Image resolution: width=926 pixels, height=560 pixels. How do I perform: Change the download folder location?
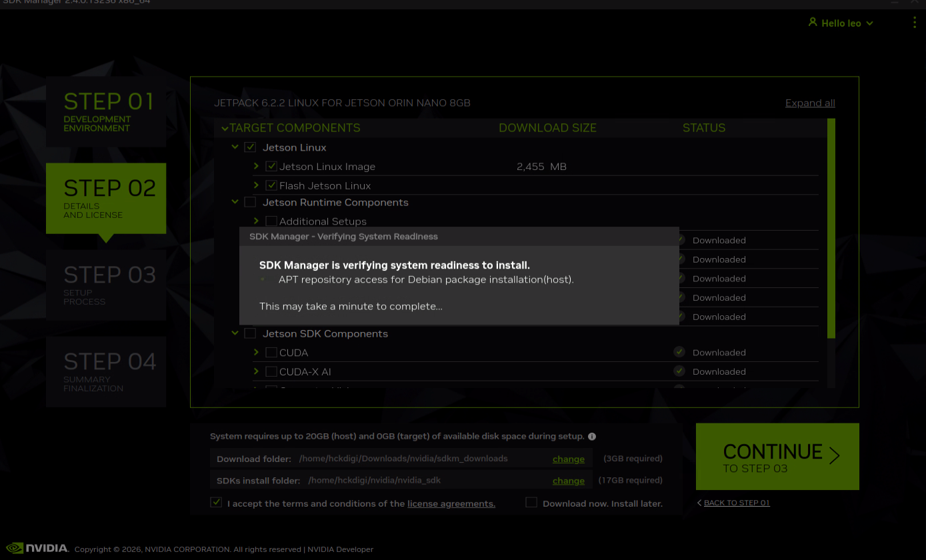coord(569,459)
